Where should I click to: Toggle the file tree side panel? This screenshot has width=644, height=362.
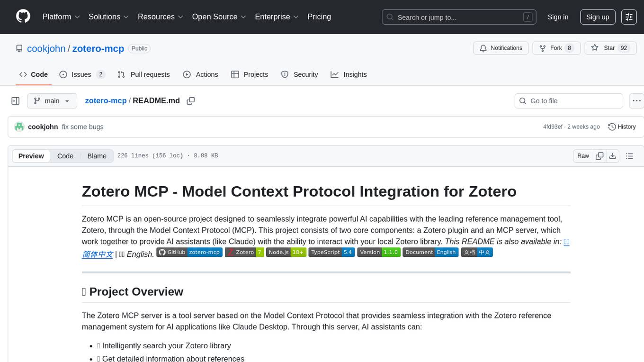(16, 101)
